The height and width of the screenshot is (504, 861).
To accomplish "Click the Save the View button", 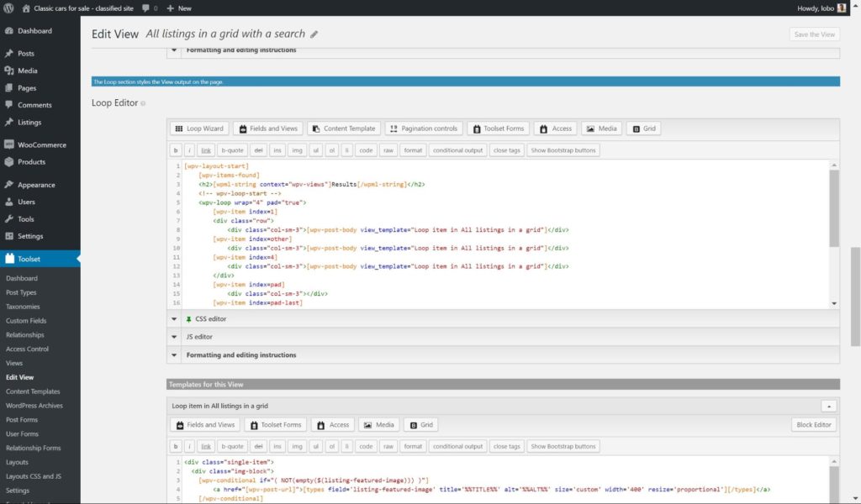I will point(814,34).
